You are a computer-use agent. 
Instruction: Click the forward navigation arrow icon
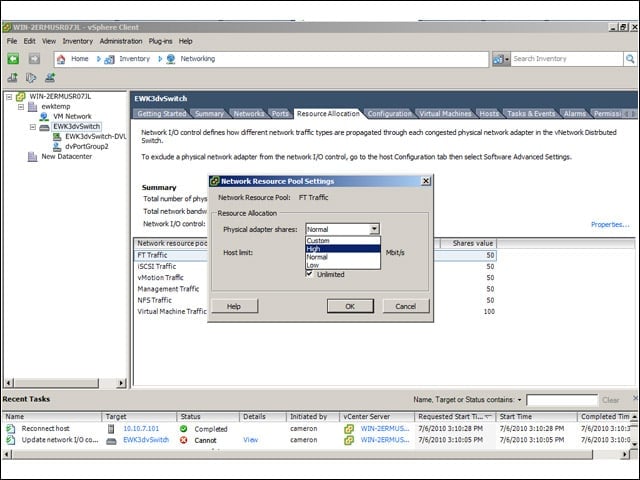coord(34,59)
